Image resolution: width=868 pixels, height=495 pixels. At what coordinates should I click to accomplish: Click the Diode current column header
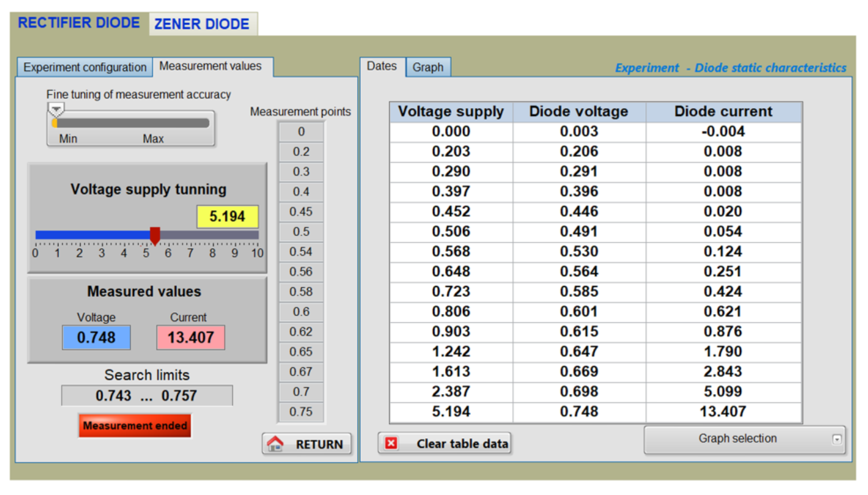click(723, 111)
